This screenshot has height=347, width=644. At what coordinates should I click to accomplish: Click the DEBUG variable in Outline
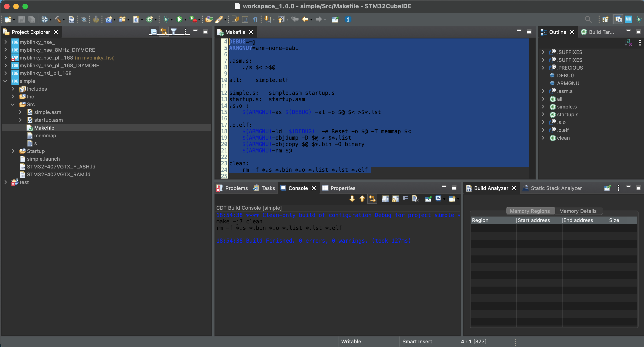point(566,75)
